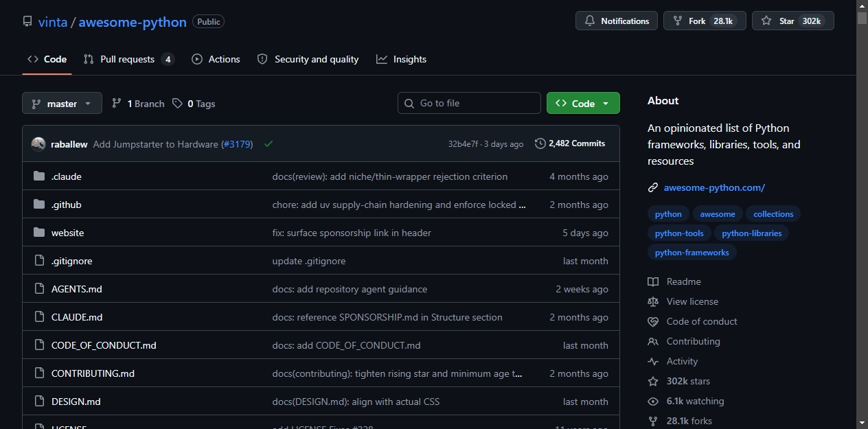Viewport: 868px width, 429px height.
Task: Click the repository icon beside vinta
Action: pyautogui.click(x=27, y=21)
